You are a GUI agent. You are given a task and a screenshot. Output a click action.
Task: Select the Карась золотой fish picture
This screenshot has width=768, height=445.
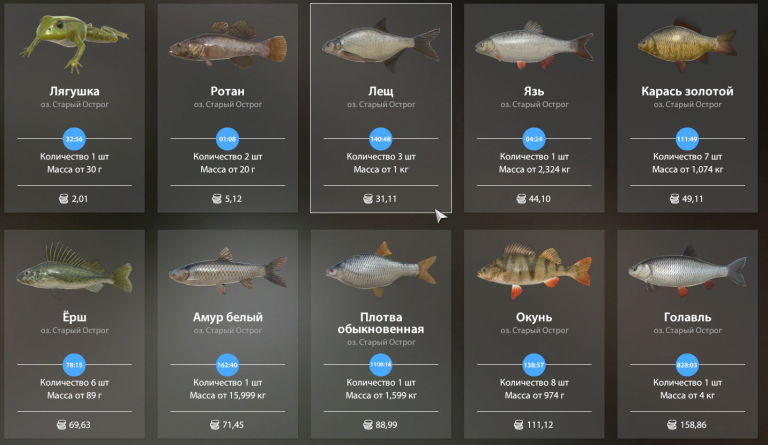[687, 45]
